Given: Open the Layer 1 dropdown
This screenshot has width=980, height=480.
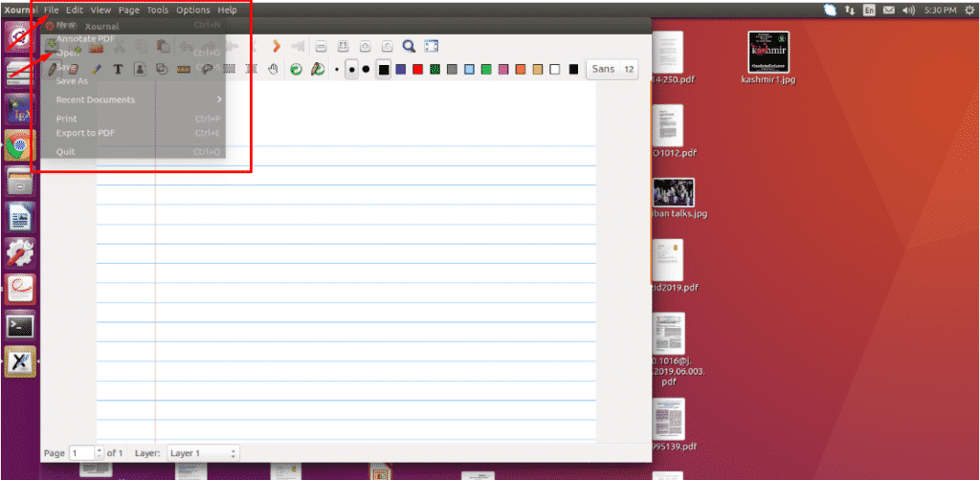Looking at the screenshot, I should 202,452.
